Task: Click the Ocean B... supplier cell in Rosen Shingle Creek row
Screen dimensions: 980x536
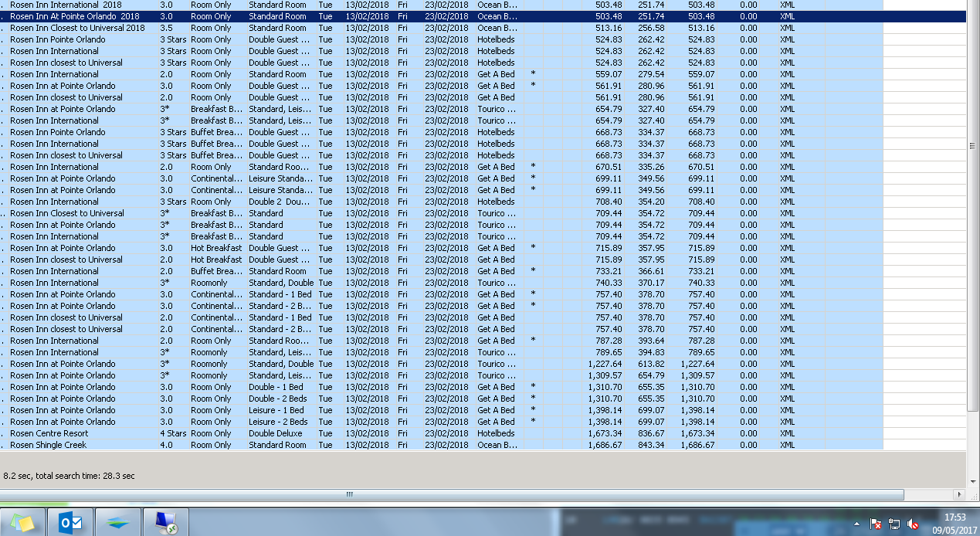Action: point(497,445)
